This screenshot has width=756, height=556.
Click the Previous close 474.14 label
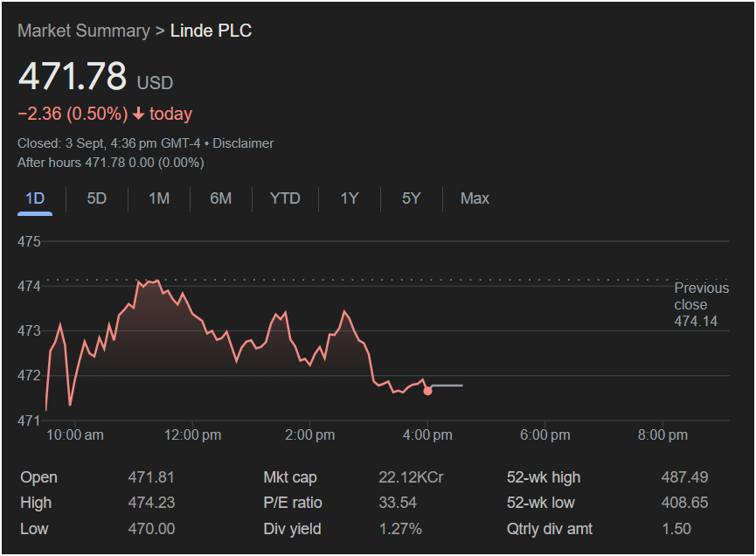click(x=701, y=304)
